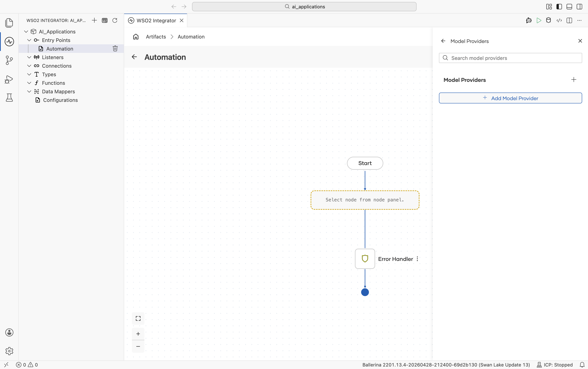The width and height of the screenshot is (588, 369).
Task: Collapse the AI_Applications project node
Action: coord(26,31)
